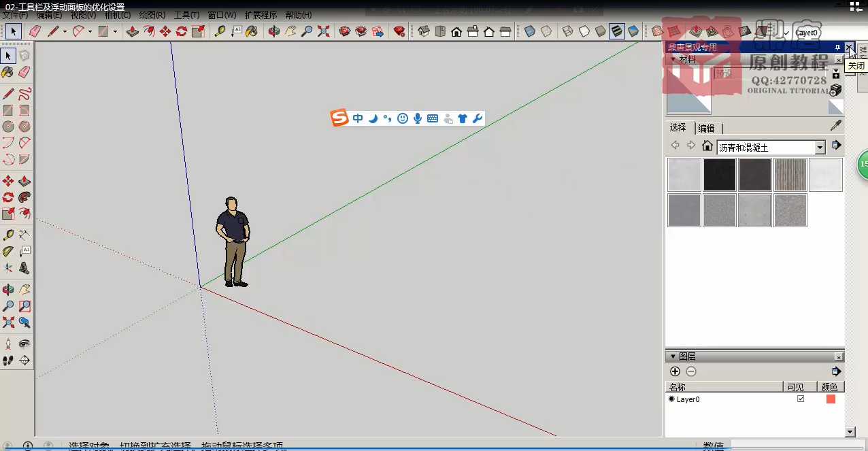868x451 pixels.
Task: Click the Layer0 red color swatch
Action: coord(831,399)
